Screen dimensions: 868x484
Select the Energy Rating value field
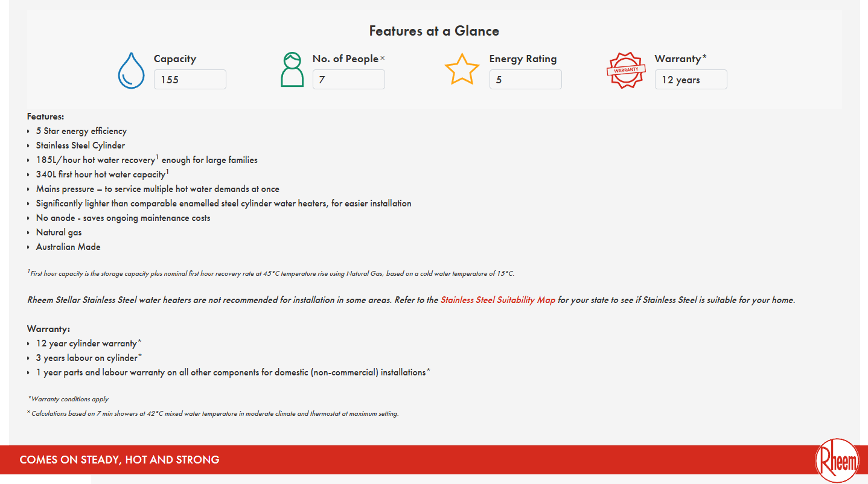pyautogui.click(x=526, y=80)
